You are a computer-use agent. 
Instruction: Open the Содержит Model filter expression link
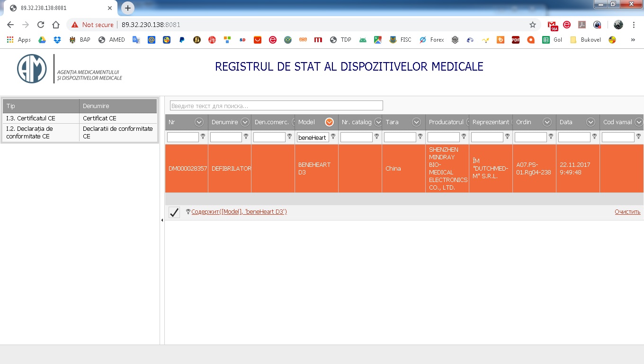click(x=239, y=212)
